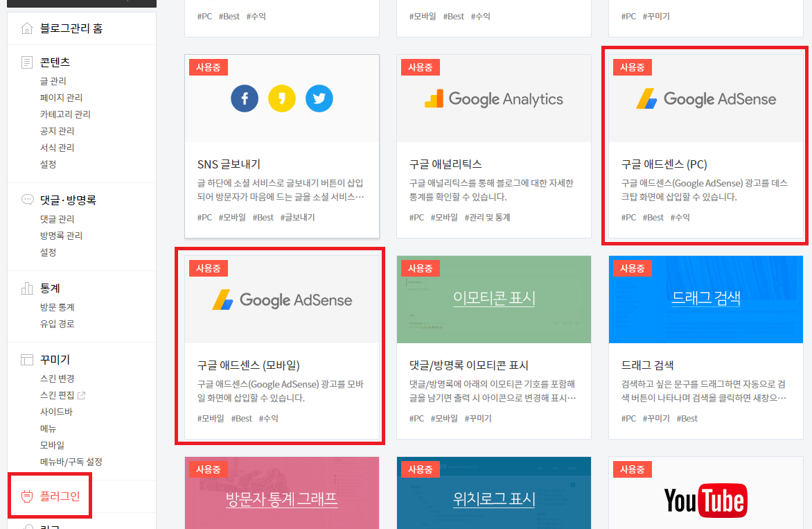
Task: Click the 콘텐츠 document icon
Action: click(x=27, y=62)
